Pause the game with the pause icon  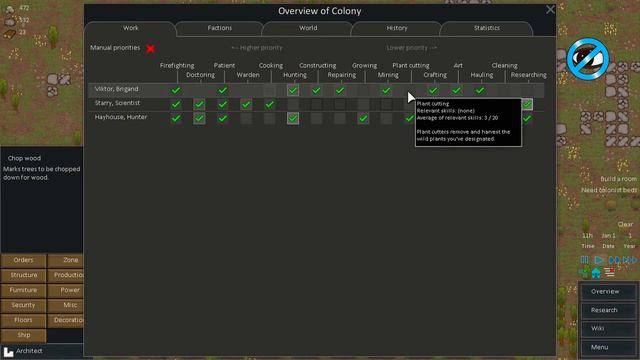[x=584, y=260]
